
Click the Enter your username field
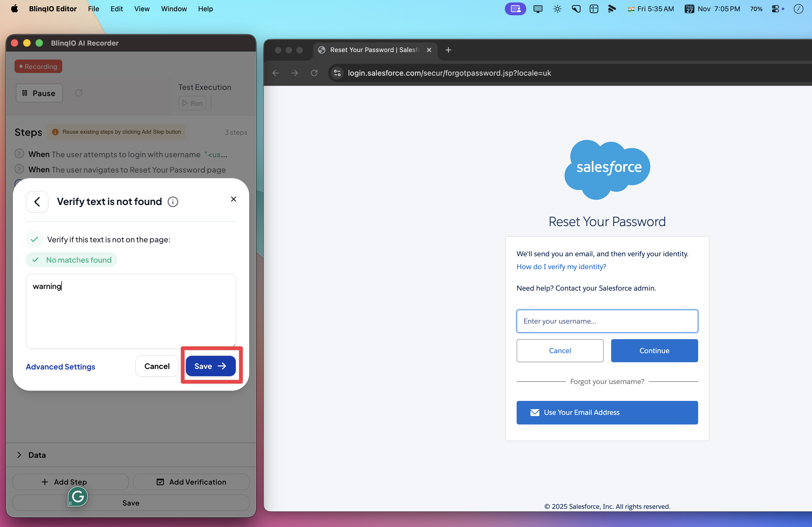[607, 321]
